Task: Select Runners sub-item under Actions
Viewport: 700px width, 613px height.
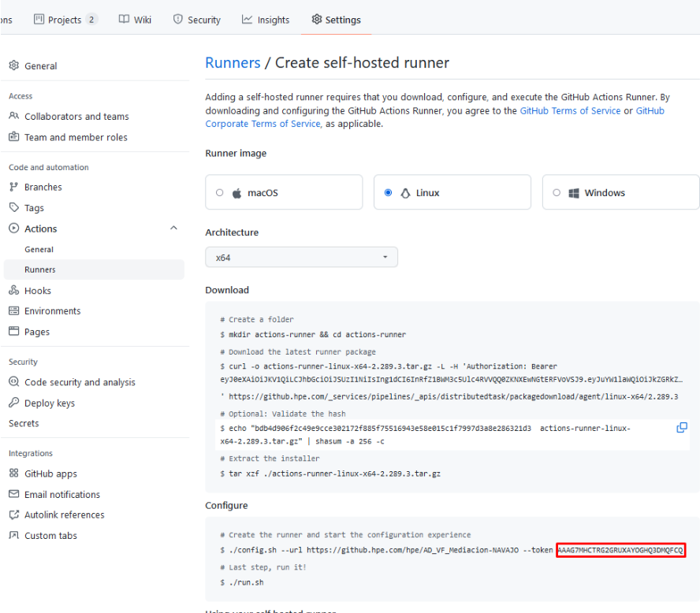Action: (x=94, y=269)
